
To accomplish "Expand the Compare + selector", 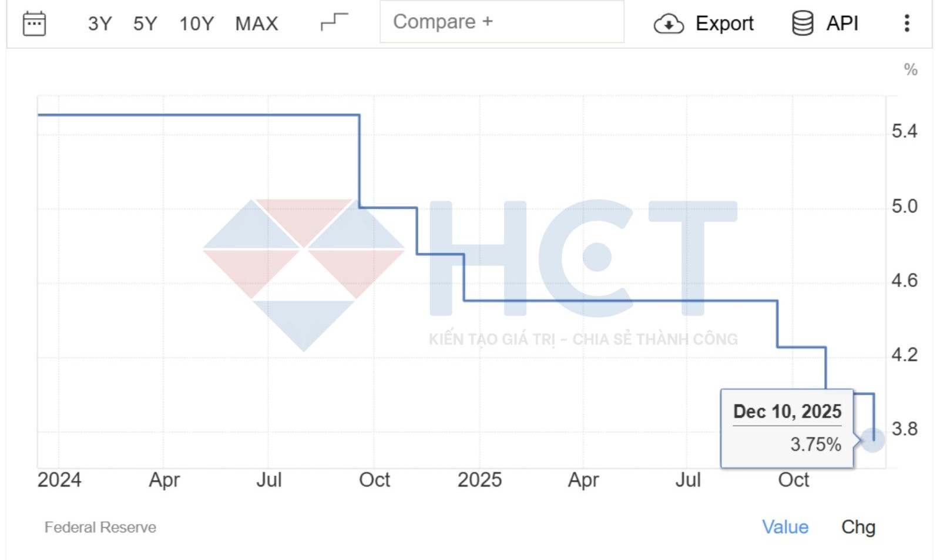I will [x=502, y=22].
